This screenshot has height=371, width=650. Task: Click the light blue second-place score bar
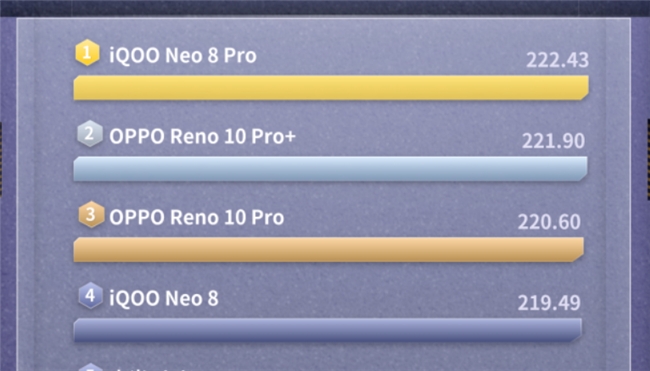tap(330, 169)
